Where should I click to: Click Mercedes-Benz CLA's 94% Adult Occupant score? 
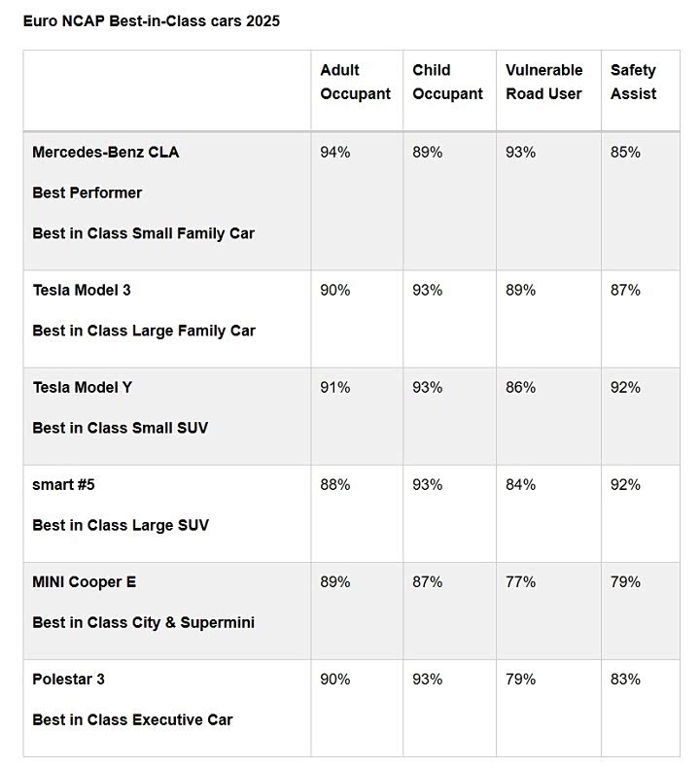pos(335,152)
